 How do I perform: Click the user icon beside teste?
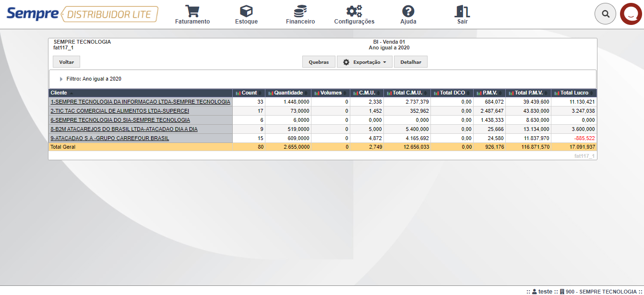534,292
